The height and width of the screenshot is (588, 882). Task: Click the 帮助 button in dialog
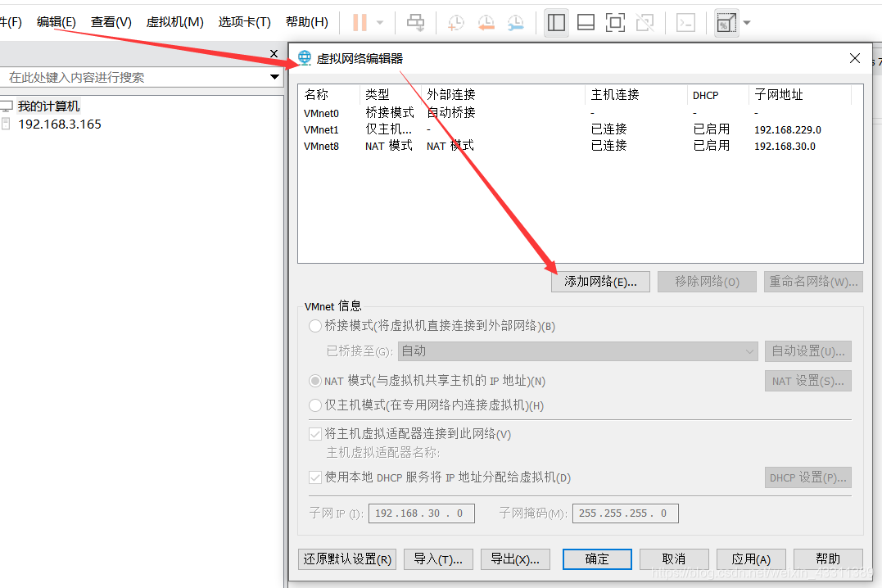(x=828, y=559)
